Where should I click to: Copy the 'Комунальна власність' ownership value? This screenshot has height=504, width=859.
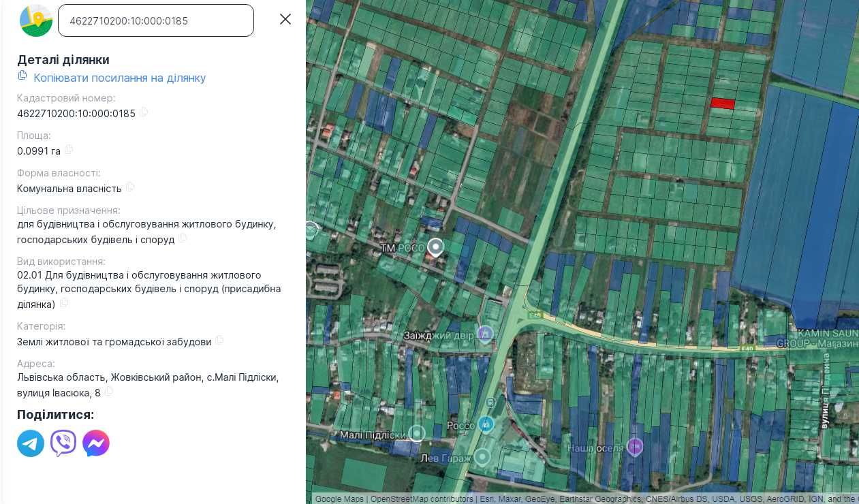coord(130,187)
